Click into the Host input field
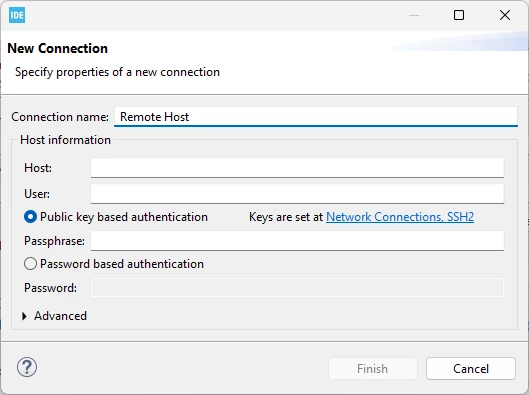529x395 pixels. 298,168
